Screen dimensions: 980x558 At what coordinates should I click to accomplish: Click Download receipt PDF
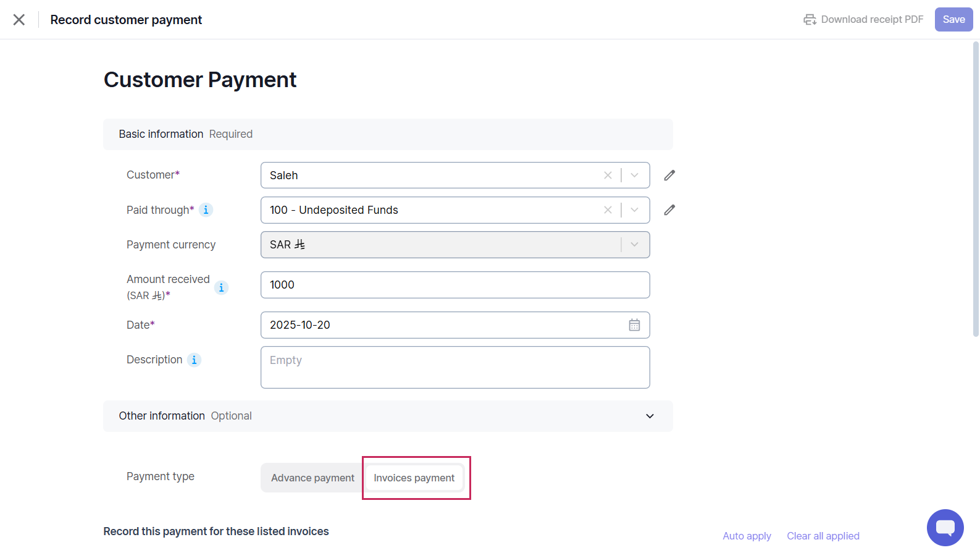(863, 20)
